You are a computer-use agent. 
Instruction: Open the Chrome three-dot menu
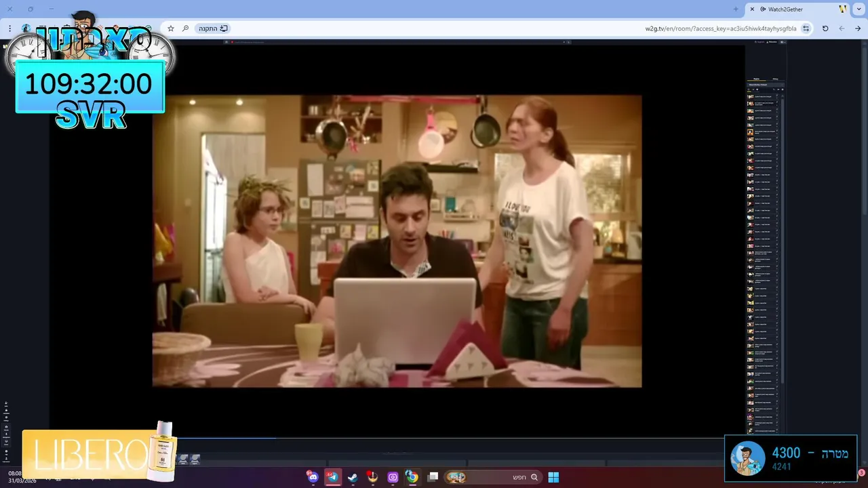pos(9,28)
